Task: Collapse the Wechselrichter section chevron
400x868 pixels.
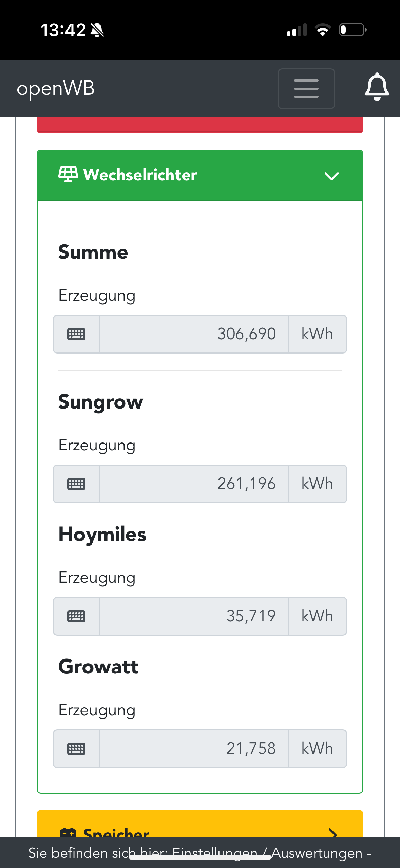Action: pyautogui.click(x=331, y=176)
